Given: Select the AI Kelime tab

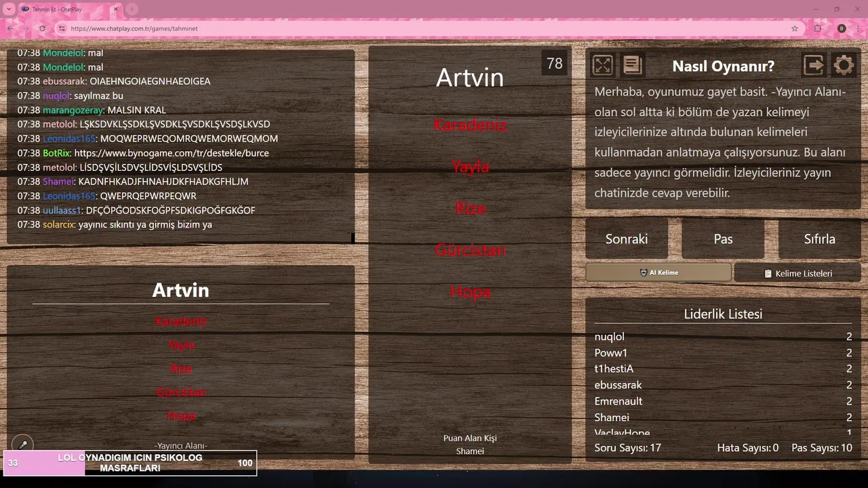Looking at the screenshot, I should click(x=658, y=272).
